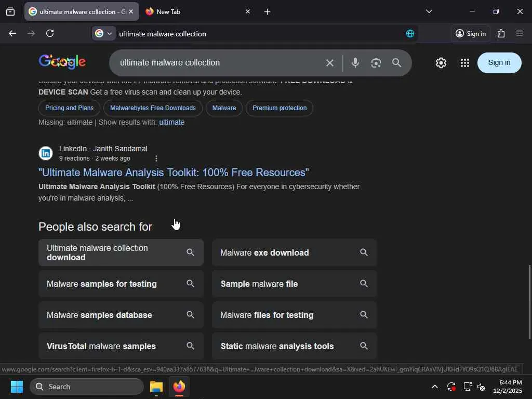532x399 pixels.
Task: Start voice search with microphone
Action: [x=355, y=63]
